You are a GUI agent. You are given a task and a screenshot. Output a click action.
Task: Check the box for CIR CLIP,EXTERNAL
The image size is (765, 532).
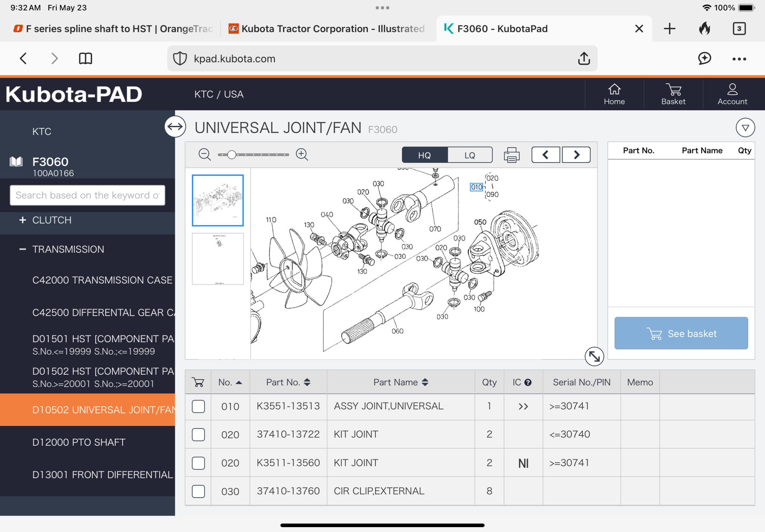[198, 491]
